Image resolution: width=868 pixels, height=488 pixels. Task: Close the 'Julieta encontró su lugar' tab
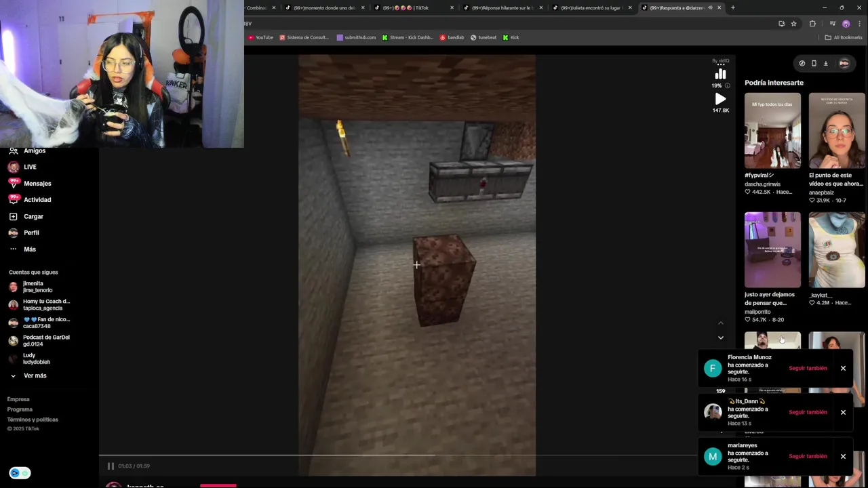click(x=630, y=7)
